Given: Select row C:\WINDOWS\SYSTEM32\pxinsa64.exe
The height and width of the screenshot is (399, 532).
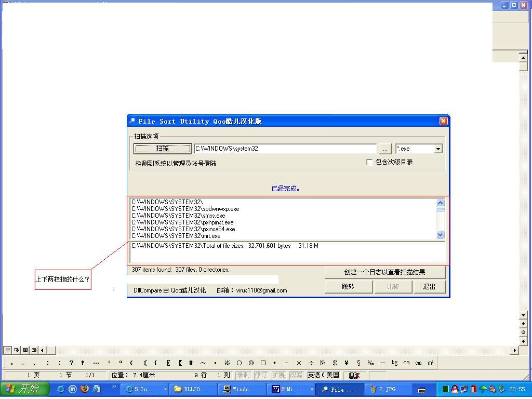Looking at the screenshot, I should click(x=183, y=229).
